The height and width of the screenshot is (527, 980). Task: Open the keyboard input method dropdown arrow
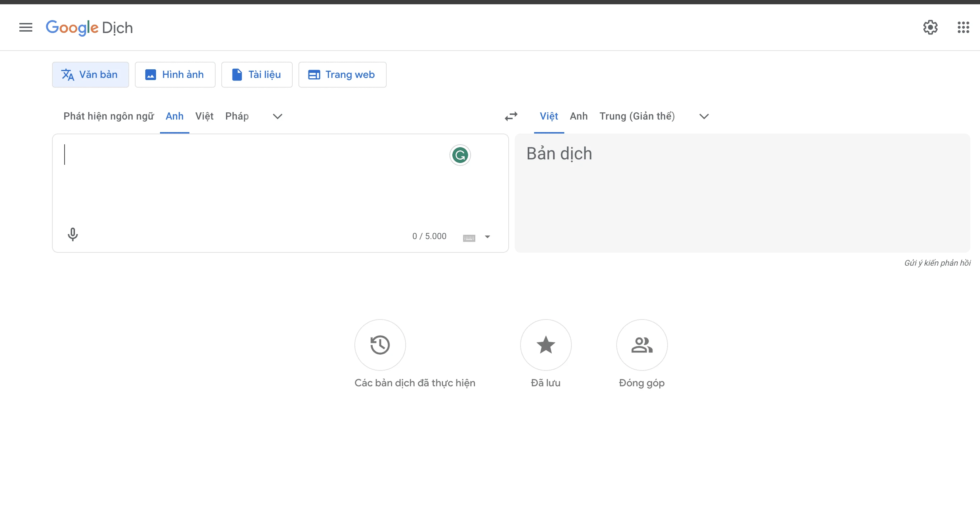pyautogui.click(x=487, y=237)
